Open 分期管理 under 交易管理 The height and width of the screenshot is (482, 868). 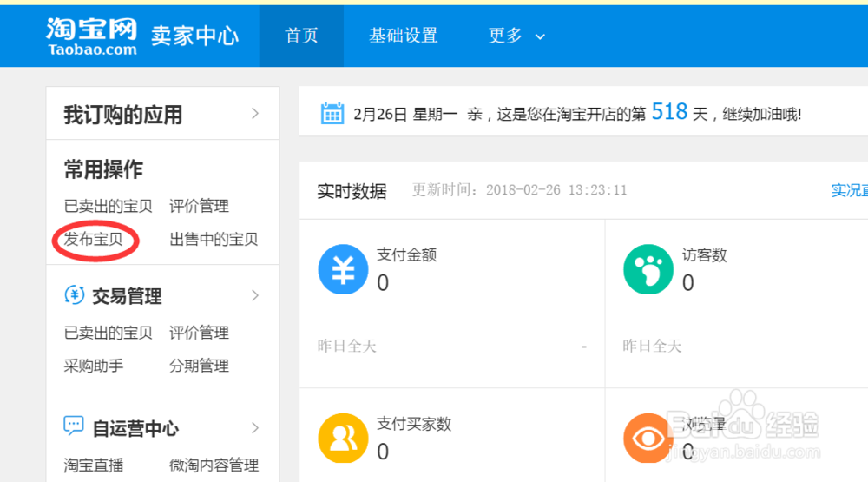coord(199,366)
